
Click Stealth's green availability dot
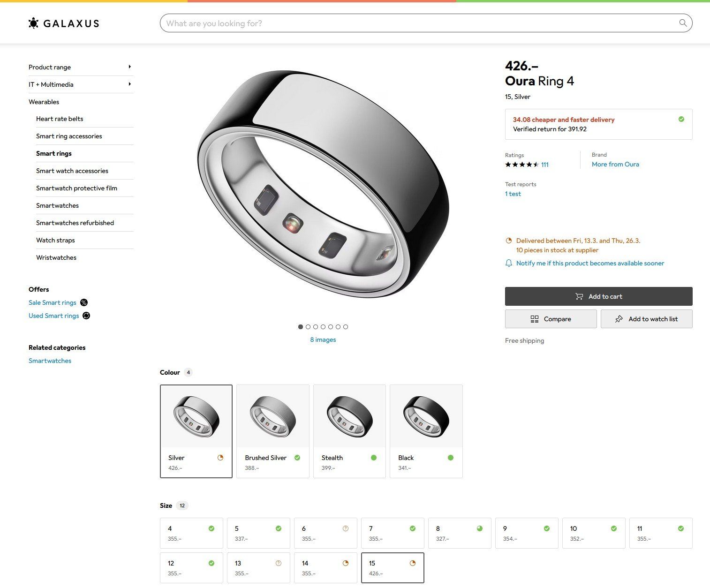click(374, 458)
